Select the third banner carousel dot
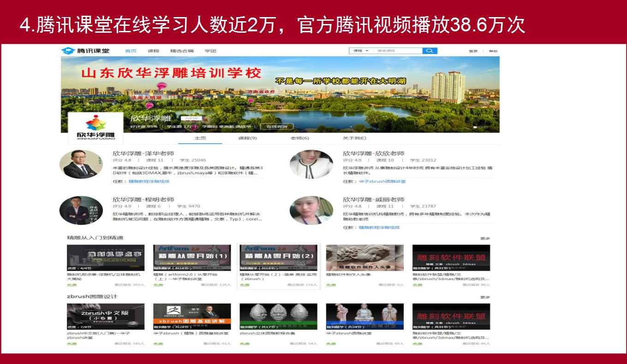627x364 pixels. click(485, 126)
